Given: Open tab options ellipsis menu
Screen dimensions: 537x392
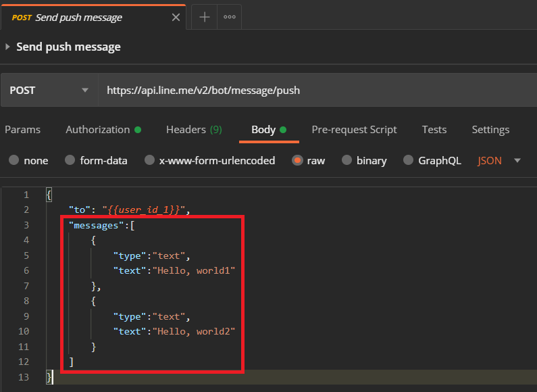Looking at the screenshot, I should coord(230,17).
